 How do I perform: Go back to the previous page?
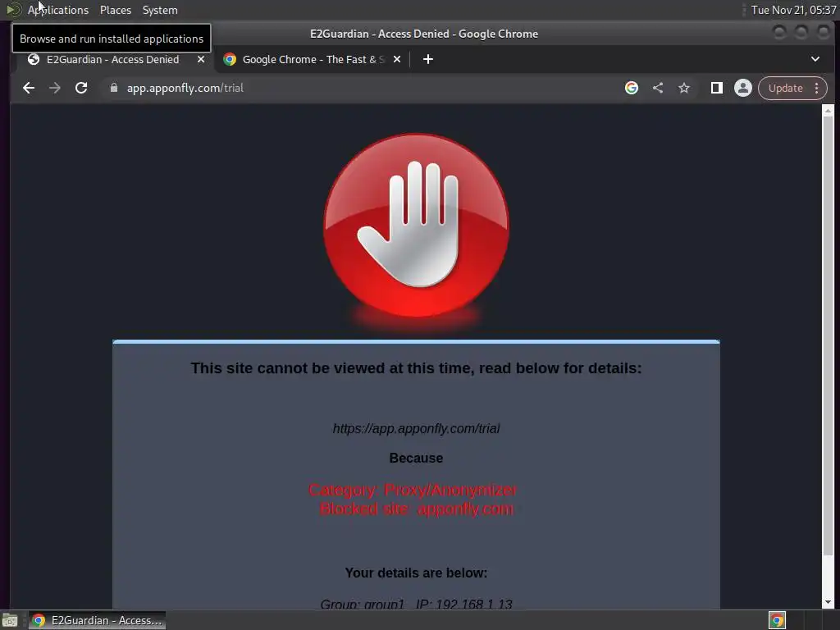pyautogui.click(x=29, y=88)
